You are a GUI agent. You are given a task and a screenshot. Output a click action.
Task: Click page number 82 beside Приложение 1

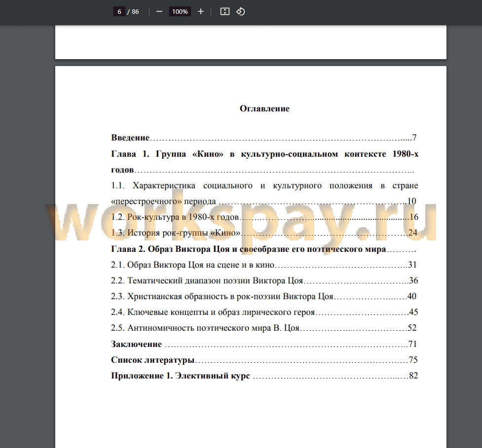[413, 376]
